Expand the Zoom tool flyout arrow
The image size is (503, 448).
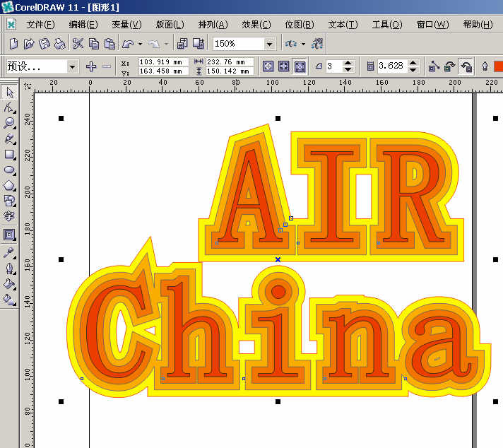coord(15,128)
